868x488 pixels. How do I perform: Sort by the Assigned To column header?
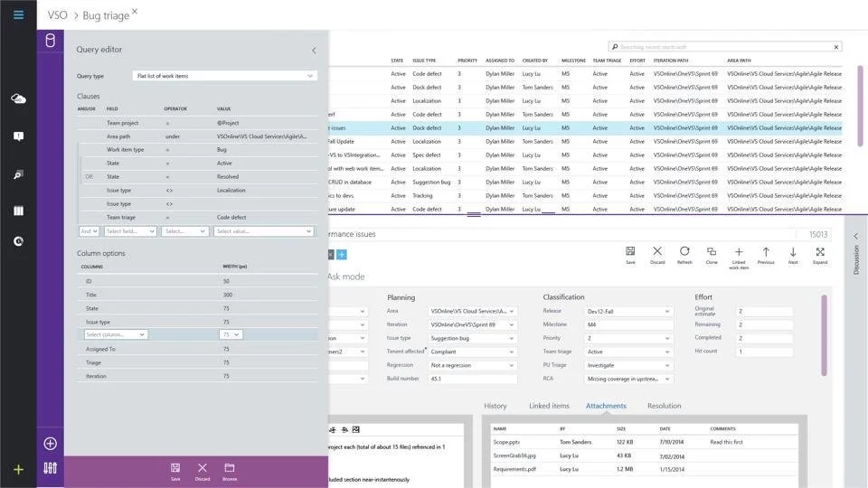[500, 61]
